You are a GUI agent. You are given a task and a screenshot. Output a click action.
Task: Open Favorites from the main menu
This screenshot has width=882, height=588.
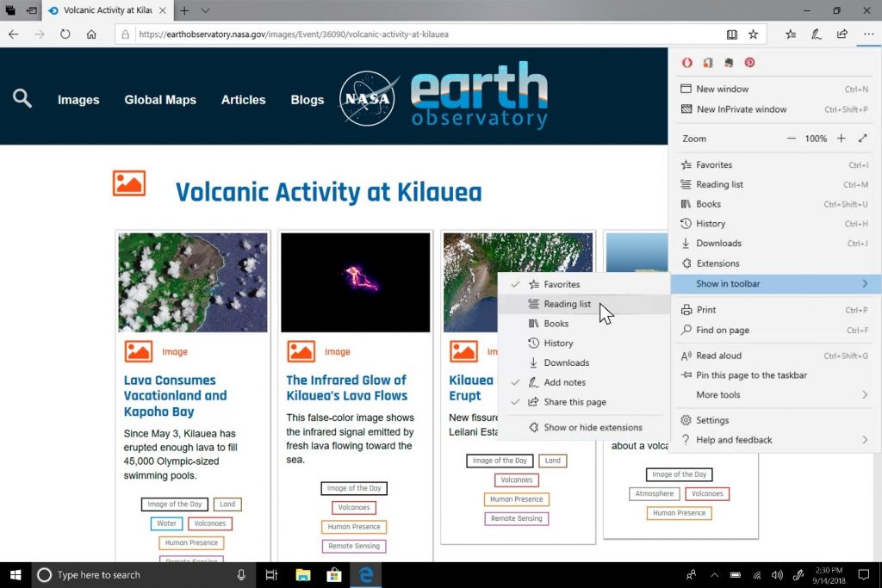pyautogui.click(x=774, y=164)
